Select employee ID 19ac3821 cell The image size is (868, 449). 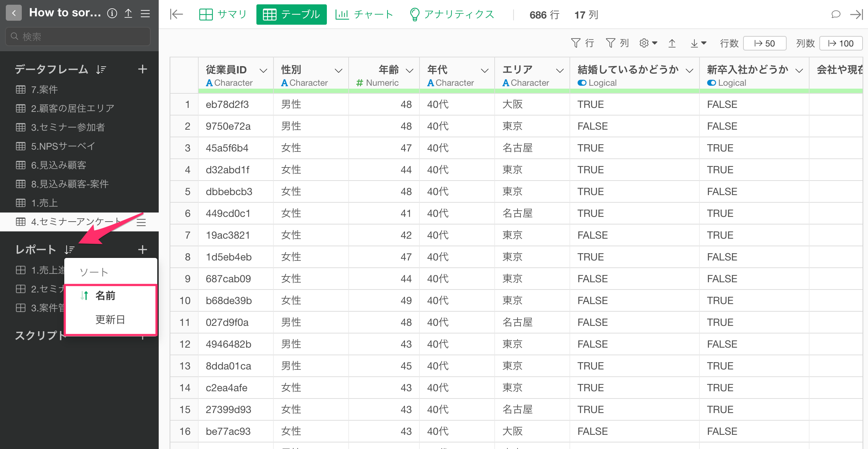point(236,235)
